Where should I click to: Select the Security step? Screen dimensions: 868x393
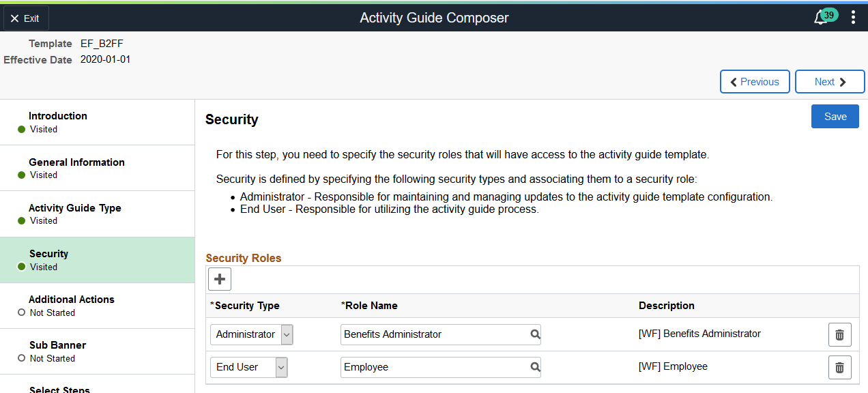coord(97,260)
